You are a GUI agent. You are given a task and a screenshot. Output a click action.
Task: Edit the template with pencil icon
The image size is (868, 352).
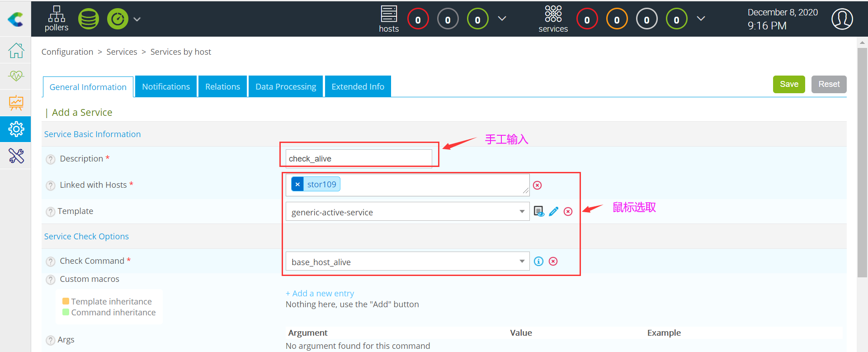(x=553, y=211)
